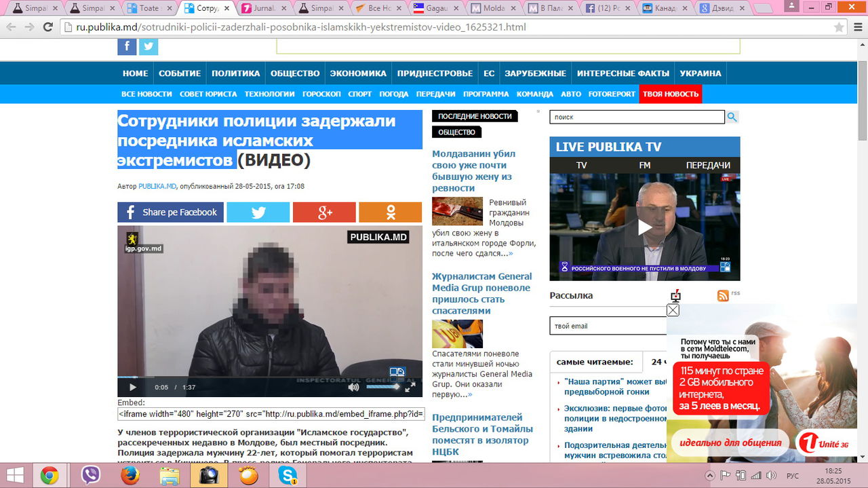This screenshot has height=488, width=868.
Task: Share article on Twitter button
Action: (258, 212)
